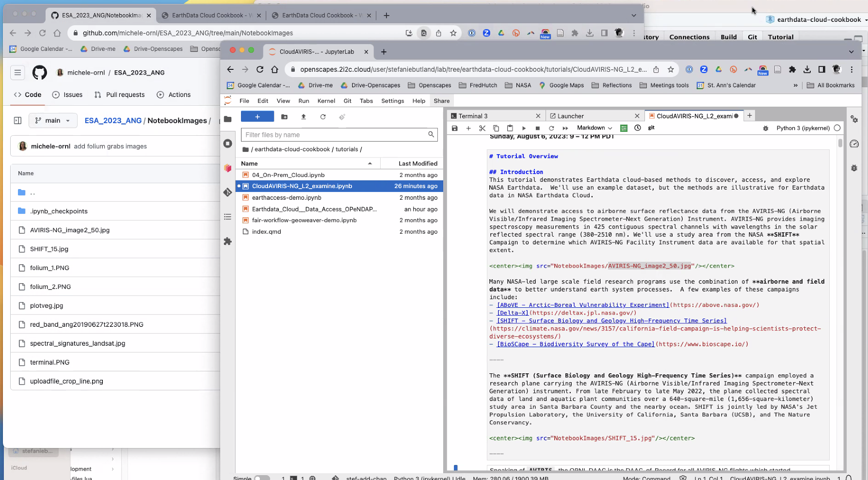This screenshot has height=480, width=868.
Task: Refresh the file browser list
Action: pos(323,117)
